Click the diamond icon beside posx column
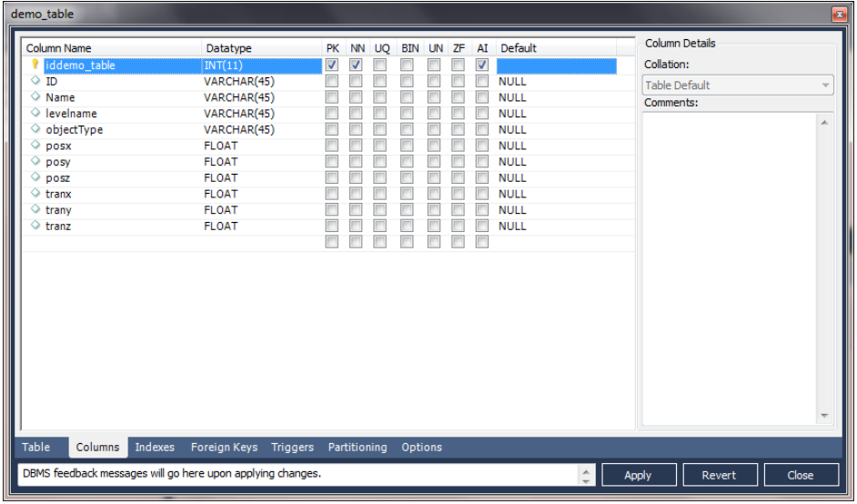 [x=35, y=145]
